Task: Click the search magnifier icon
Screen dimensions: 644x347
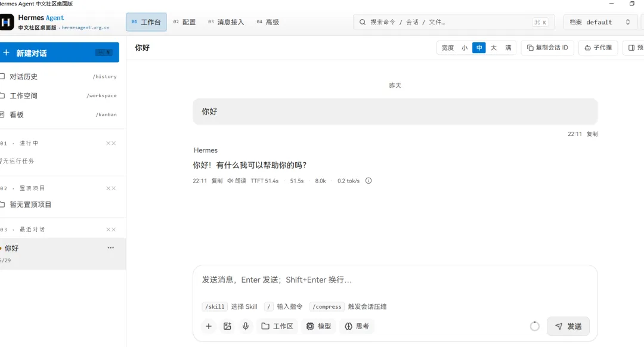Action: point(363,22)
